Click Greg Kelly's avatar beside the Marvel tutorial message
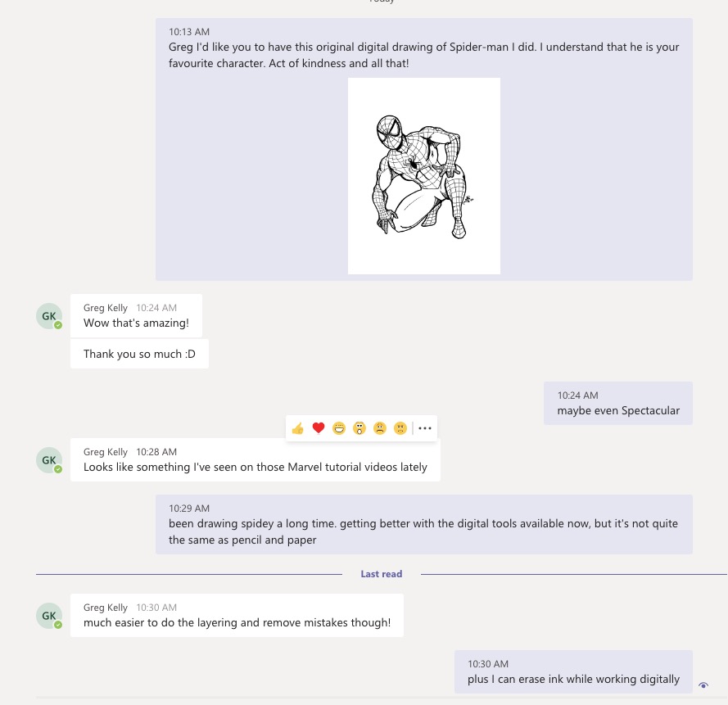Image resolution: width=728 pixels, height=705 pixels. [x=49, y=460]
